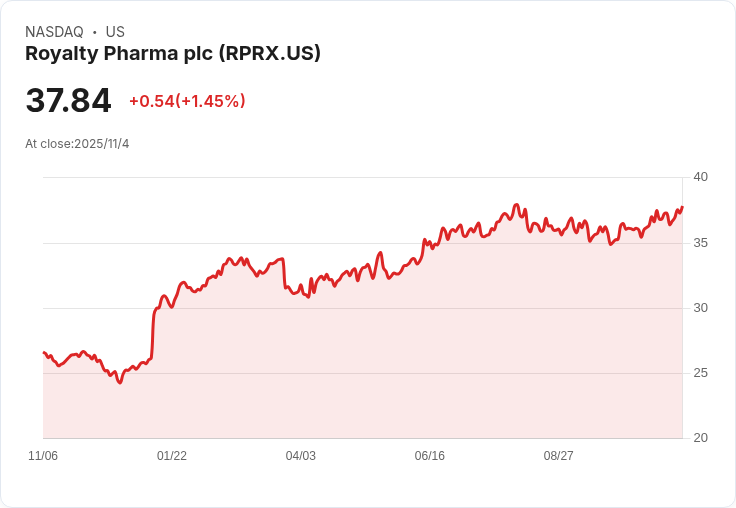
Task: Click the +0.54(+1.45%) price change
Action: pos(187,101)
